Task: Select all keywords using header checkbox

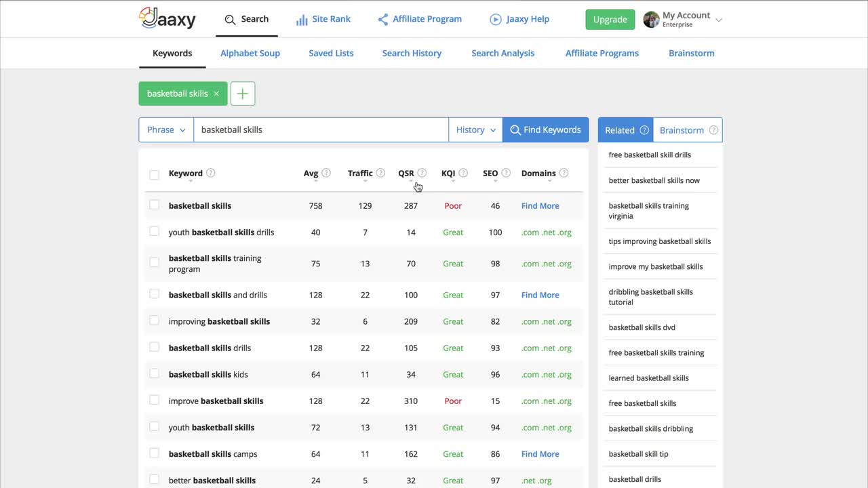Action: click(x=154, y=175)
